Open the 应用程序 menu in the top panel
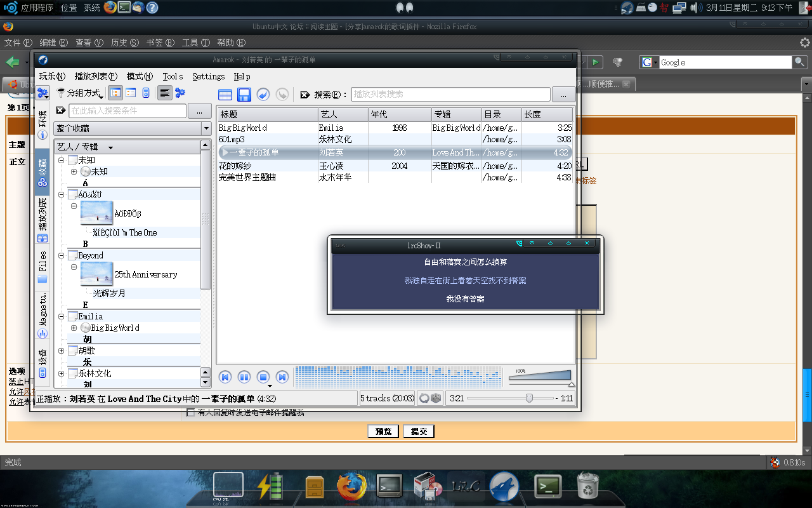This screenshot has height=508, width=812. (36, 8)
